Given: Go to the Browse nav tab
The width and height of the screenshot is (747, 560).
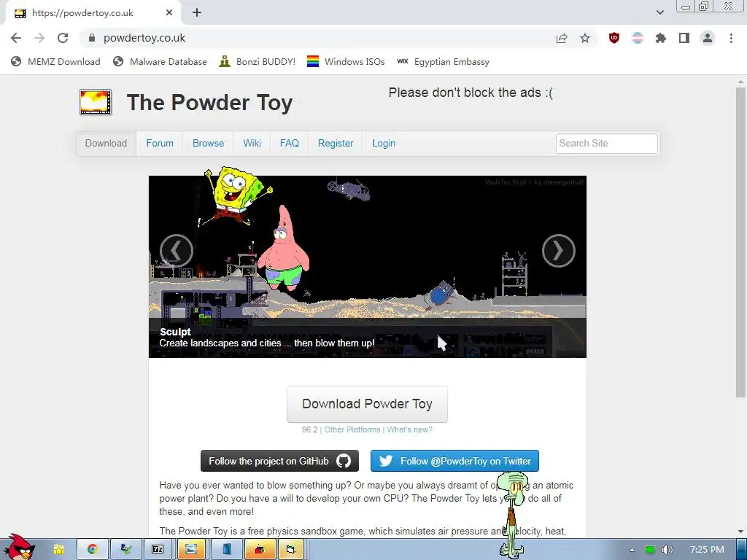Looking at the screenshot, I should [208, 144].
